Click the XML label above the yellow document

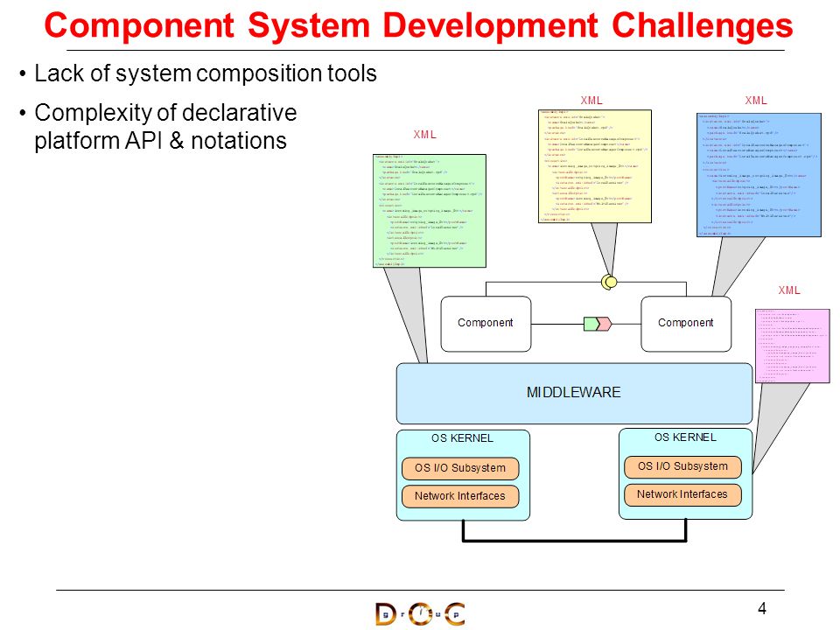coord(591,100)
